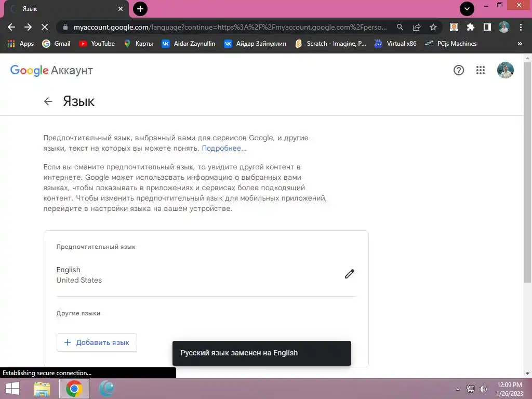
Task: Click the volume tray icon
Action: pos(483,389)
